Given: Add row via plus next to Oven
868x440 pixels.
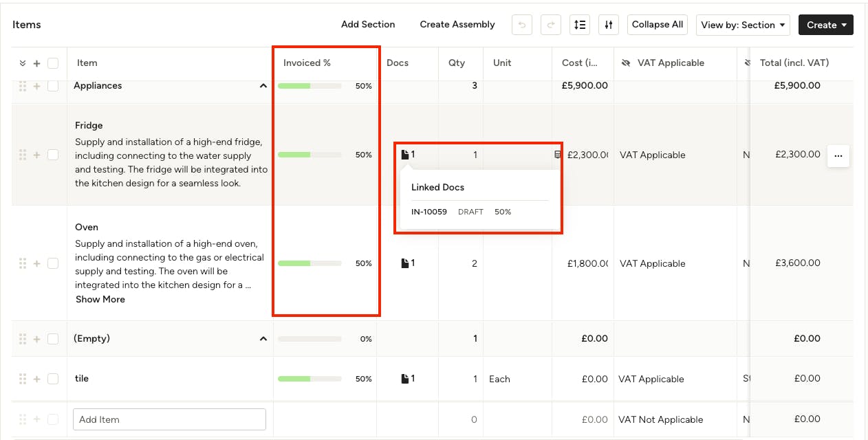Looking at the screenshot, I should pyautogui.click(x=37, y=263).
